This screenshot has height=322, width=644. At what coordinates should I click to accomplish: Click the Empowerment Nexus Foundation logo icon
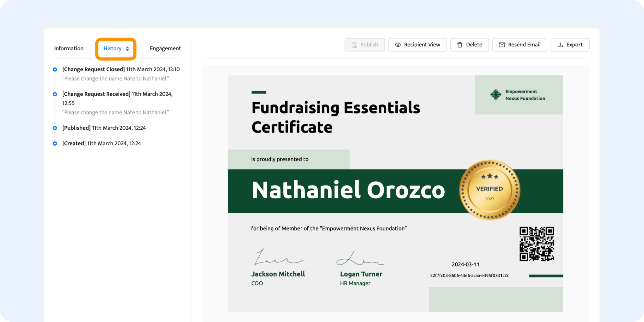496,95
